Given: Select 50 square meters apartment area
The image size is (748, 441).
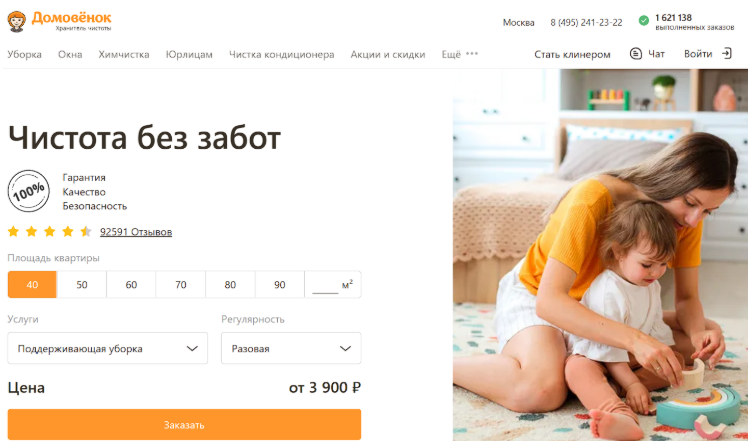Looking at the screenshot, I should (82, 284).
